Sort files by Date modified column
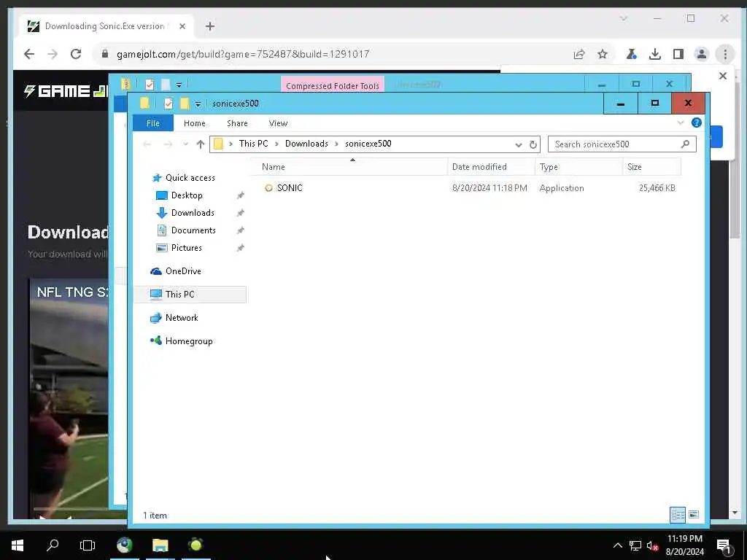 [x=491, y=167]
